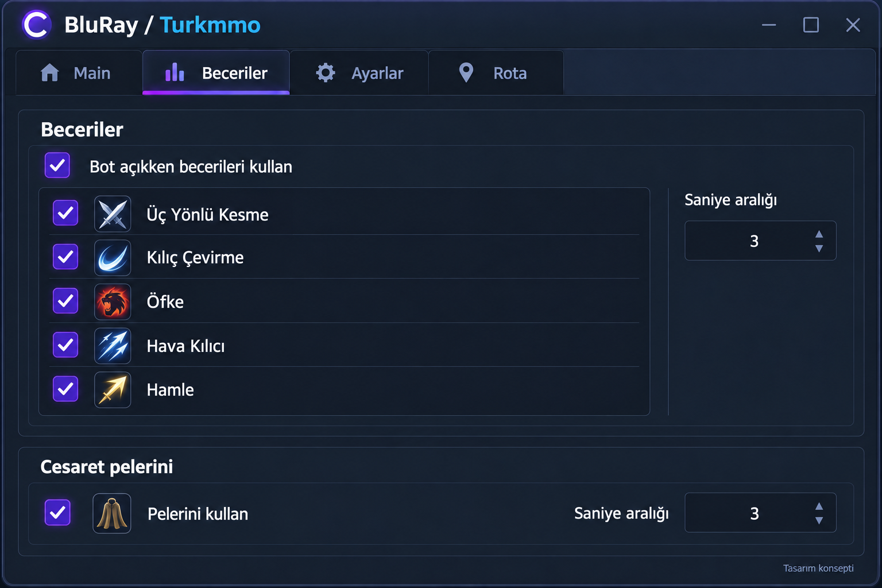Viewport: 882px width, 588px height.
Task: Click the Kılıç Çevirme swirl skill icon
Action: tap(113, 258)
